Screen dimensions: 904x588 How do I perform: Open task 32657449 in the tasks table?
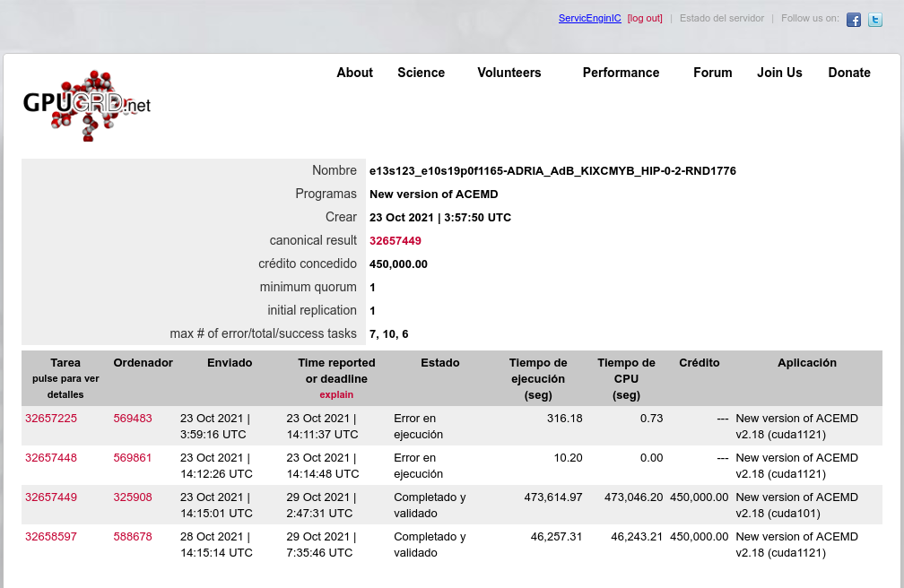click(51, 497)
